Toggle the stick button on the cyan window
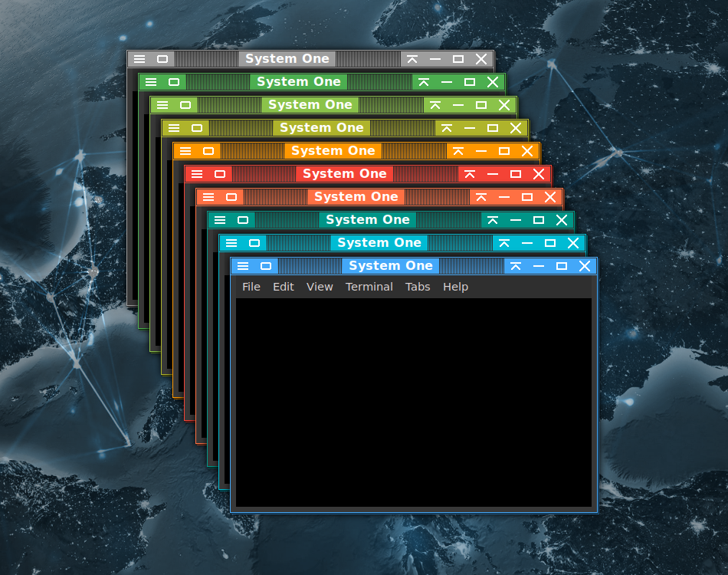This screenshot has width=728, height=575. tap(254, 243)
